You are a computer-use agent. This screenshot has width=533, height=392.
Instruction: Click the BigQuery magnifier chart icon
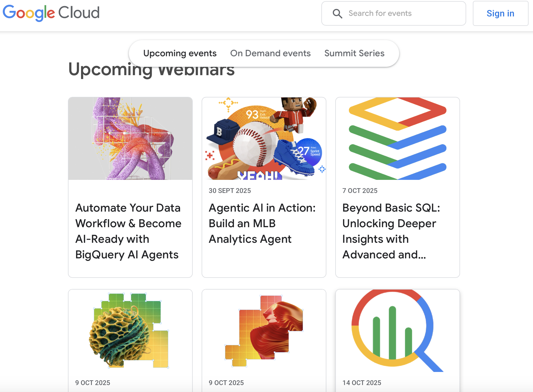pos(397,330)
